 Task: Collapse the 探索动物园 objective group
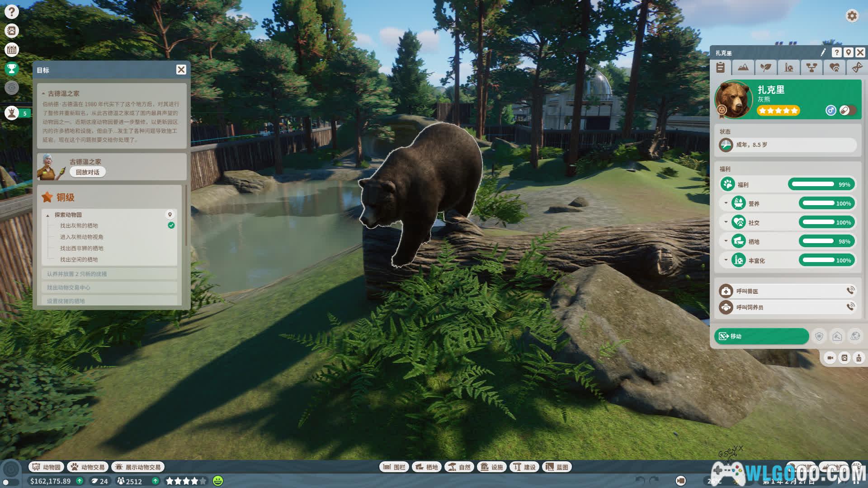[48, 215]
